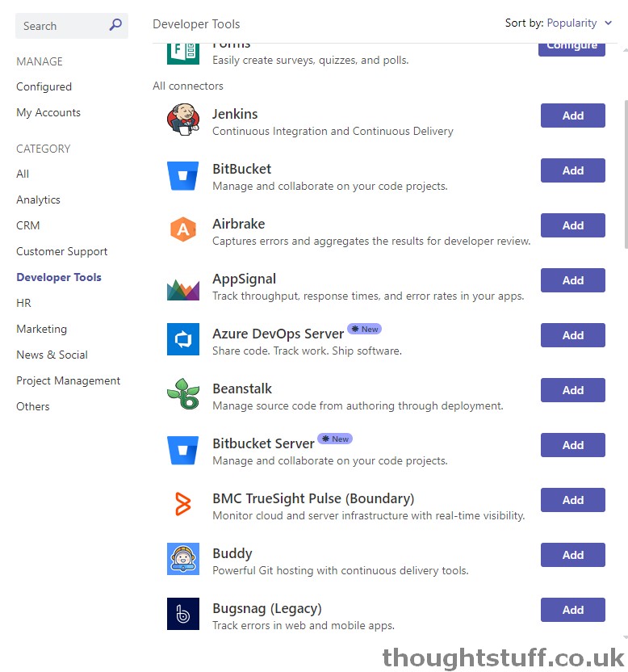Open the Project Management category
This screenshot has width=628, height=672.
click(68, 380)
